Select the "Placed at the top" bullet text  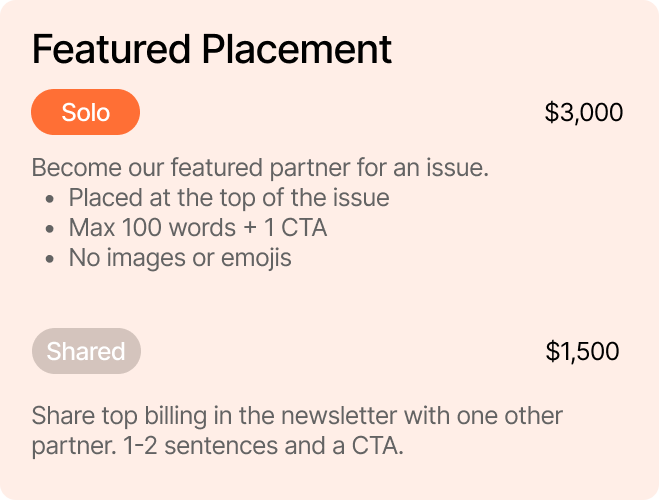228,197
